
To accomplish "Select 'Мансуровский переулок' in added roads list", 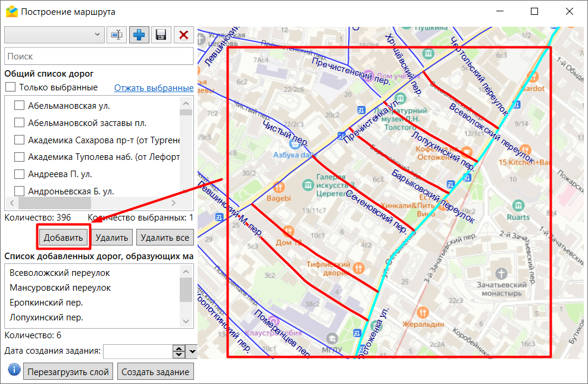I will [60, 288].
